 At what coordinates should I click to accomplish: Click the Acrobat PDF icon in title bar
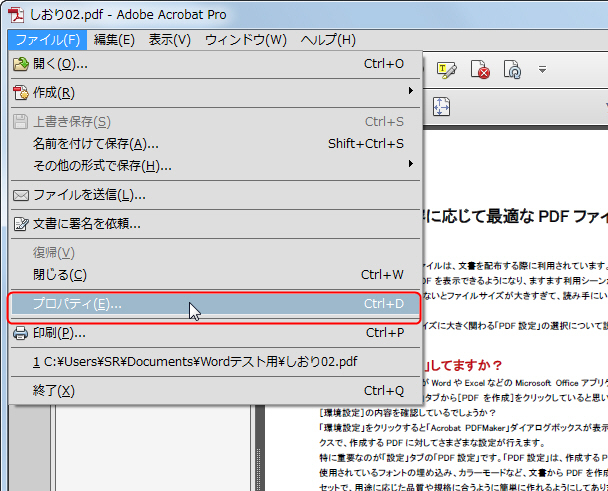click(16, 15)
